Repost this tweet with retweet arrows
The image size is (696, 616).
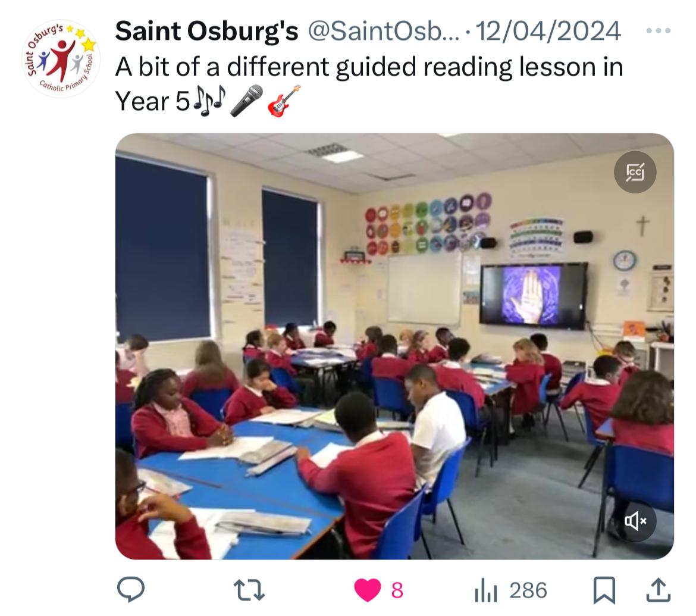tap(249, 590)
